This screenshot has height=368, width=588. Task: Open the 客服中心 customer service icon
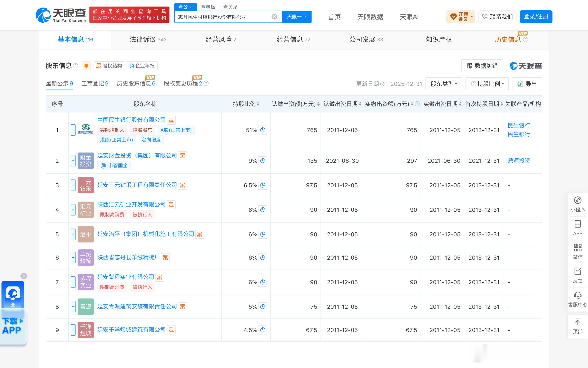point(578,299)
